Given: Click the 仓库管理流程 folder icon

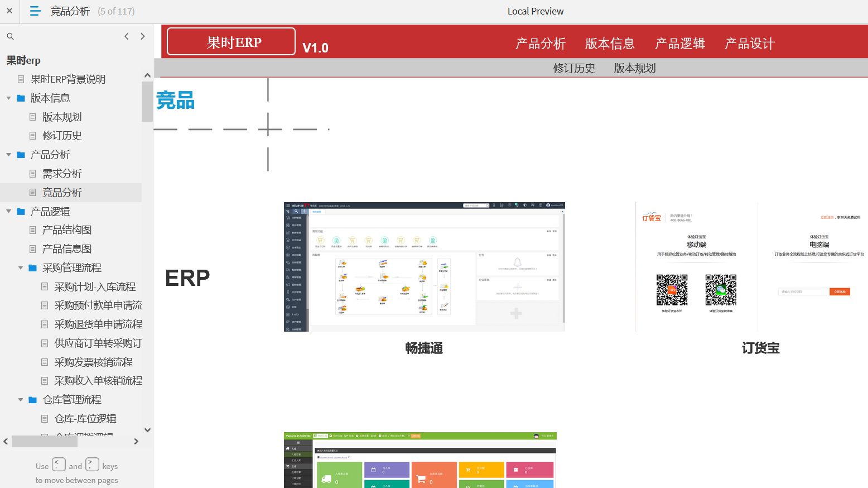Looking at the screenshot, I should pos(33,400).
